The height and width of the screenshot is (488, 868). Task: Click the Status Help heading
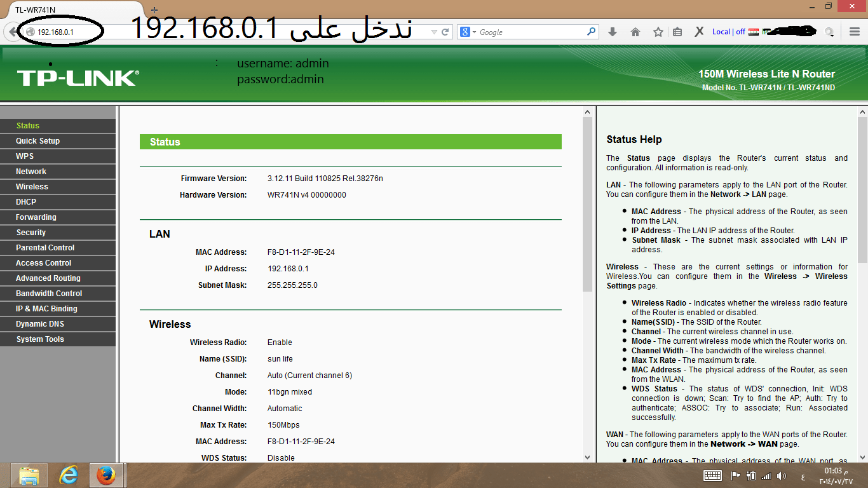pyautogui.click(x=634, y=139)
